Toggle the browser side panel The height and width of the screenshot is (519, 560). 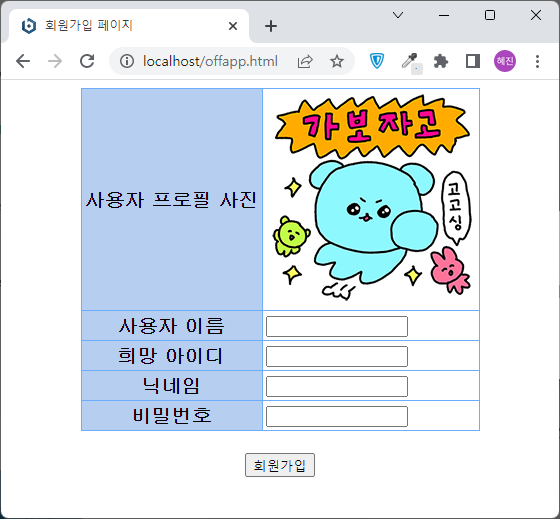pyautogui.click(x=473, y=61)
